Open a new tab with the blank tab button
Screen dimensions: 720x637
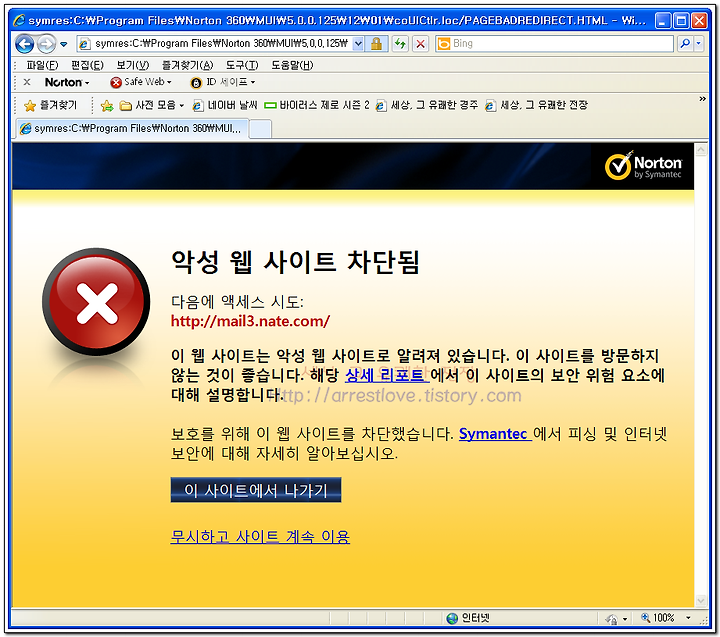(260, 129)
